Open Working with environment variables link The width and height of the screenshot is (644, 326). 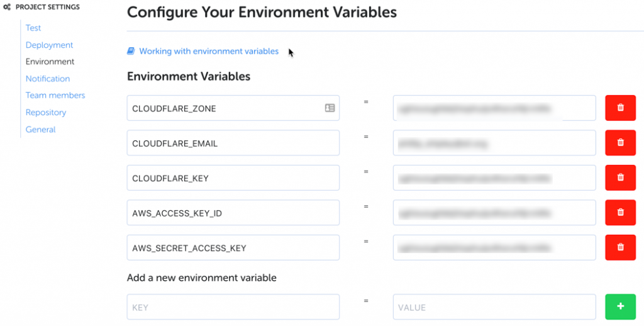[208, 52]
